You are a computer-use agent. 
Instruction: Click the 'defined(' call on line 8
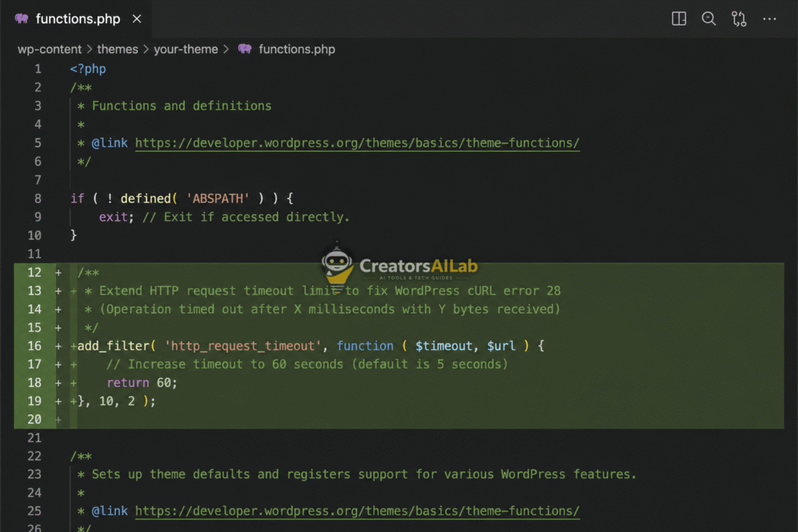149,199
